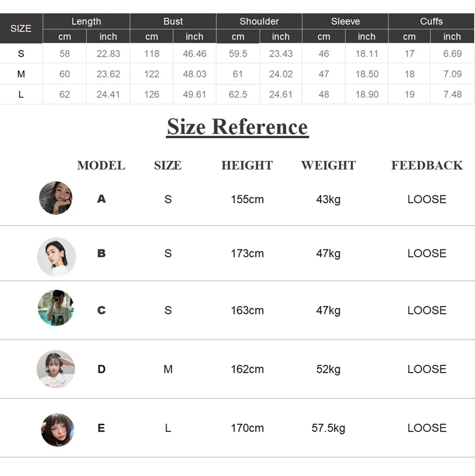Click Model B's avatar photo
This screenshot has width=475, height=476.
(57, 257)
